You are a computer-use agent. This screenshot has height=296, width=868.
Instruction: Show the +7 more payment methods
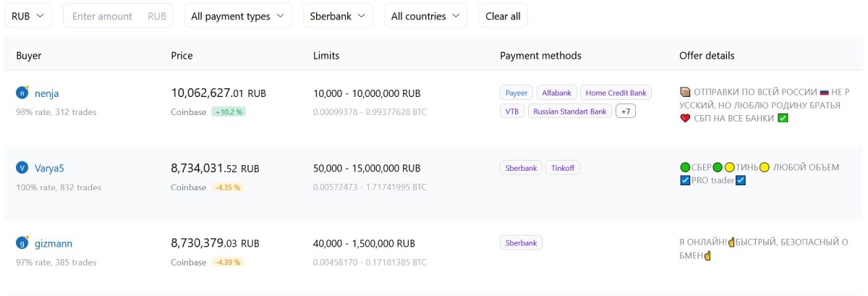tap(625, 111)
